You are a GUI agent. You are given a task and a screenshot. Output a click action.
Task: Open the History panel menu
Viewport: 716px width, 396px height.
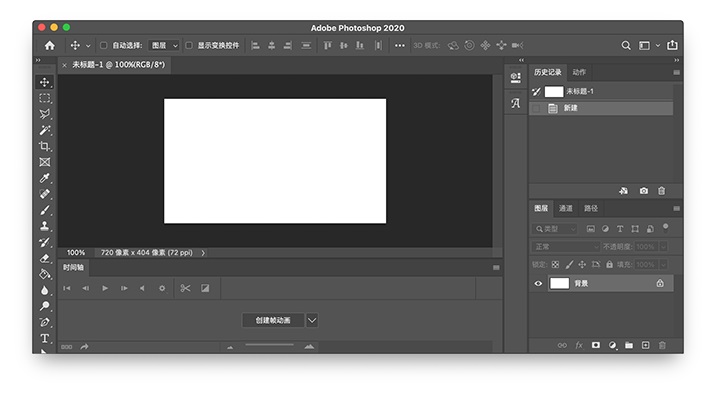[x=676, y=72]
